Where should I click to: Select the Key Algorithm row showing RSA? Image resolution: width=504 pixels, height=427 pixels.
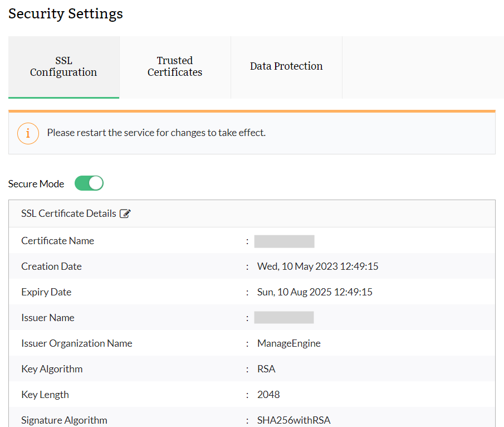[x=251, y=368]
